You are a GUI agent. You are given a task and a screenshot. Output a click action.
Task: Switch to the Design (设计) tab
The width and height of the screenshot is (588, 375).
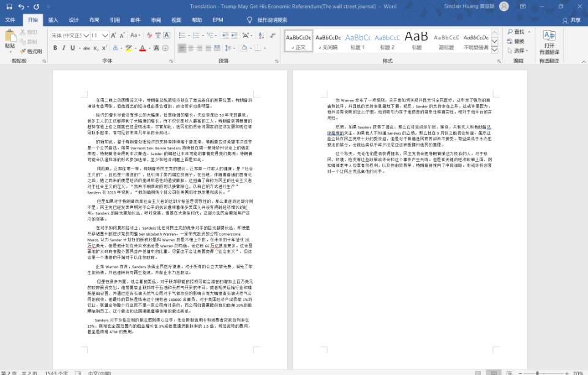[73, 20]
